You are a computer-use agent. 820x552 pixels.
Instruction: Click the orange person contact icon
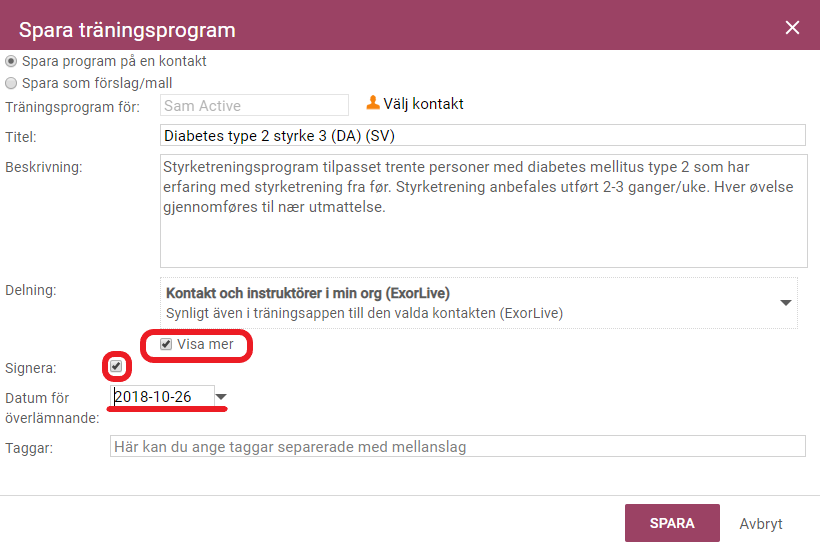click(x=373, y=102)
